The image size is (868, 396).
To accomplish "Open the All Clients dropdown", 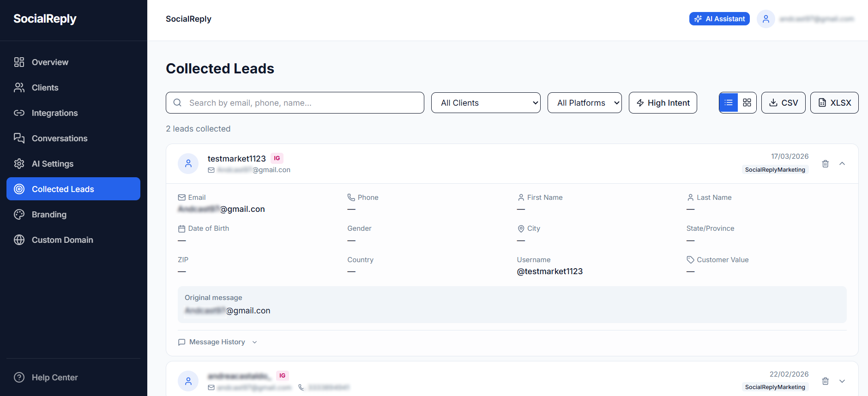I will click(x=486, y=103).
